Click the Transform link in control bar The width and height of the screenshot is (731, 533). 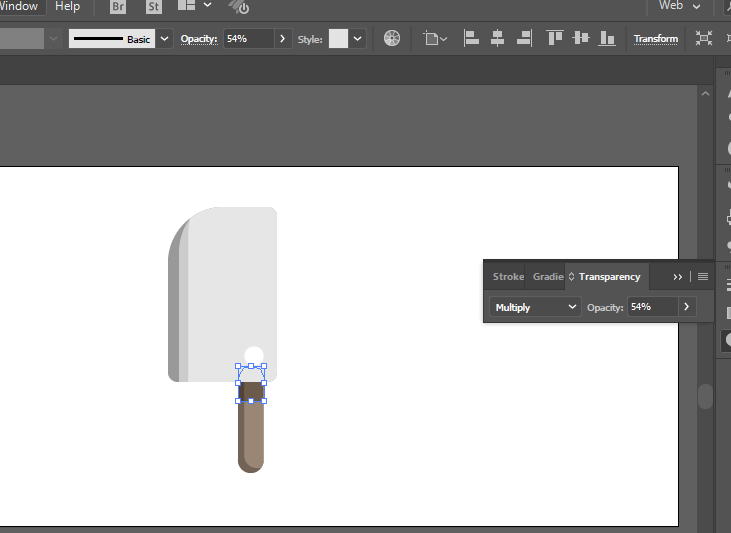[655, 39]
